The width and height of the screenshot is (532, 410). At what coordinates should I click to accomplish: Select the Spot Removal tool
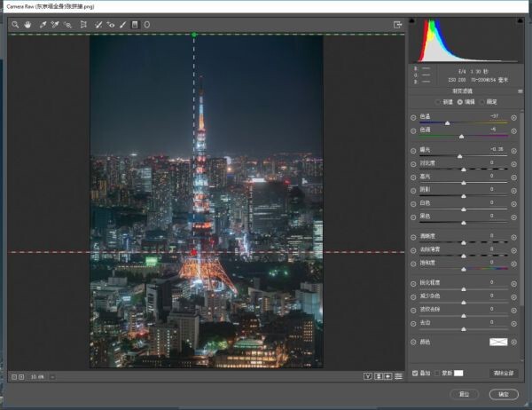pyautogui.click(x=98, y=25)
